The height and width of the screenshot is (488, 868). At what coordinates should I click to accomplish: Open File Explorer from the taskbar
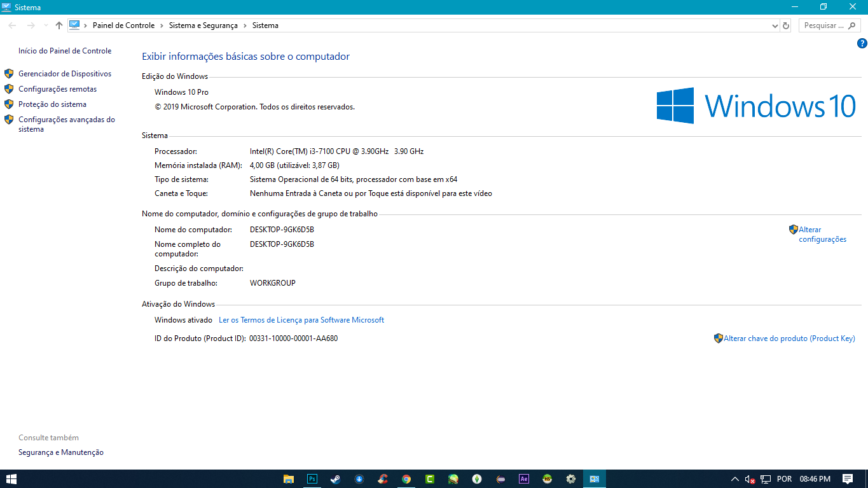pos(289,479)
